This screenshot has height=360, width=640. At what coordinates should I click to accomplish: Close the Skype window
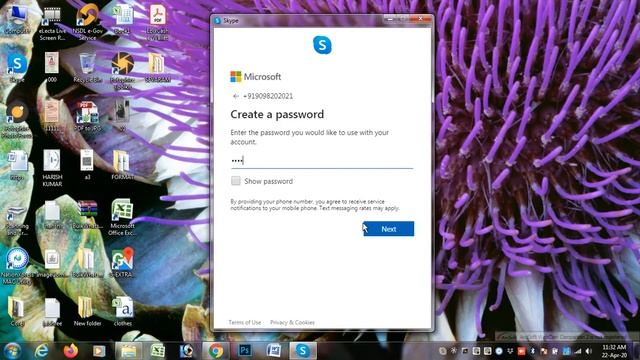pos(420,19)
